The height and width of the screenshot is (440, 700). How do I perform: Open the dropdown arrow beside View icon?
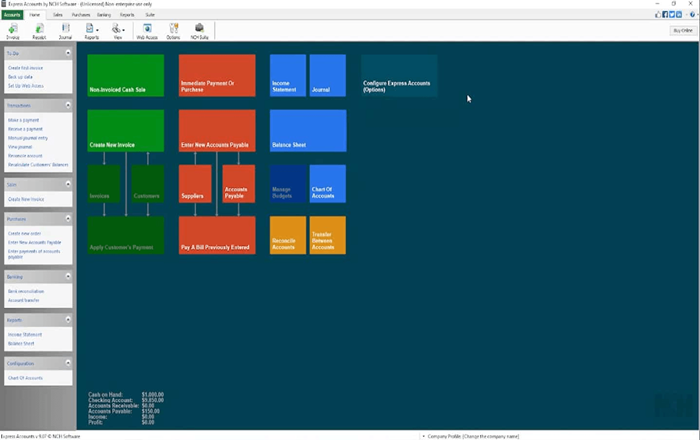pyautogui.click(x=124, y=30)
